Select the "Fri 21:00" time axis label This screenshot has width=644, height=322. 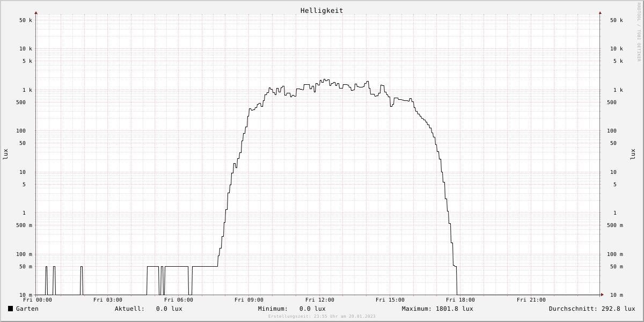click(x=531, y=300)
